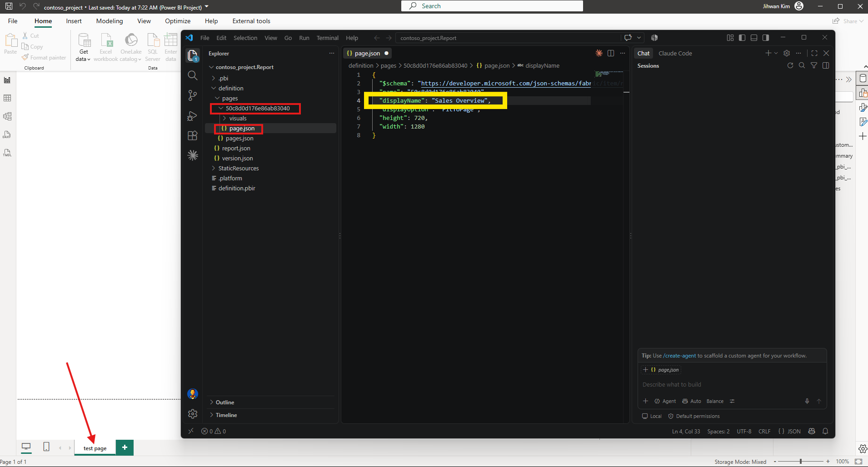Open the Terminal menu in VS Code
Viewport: 868px width, 467px height.
point(327,38)
